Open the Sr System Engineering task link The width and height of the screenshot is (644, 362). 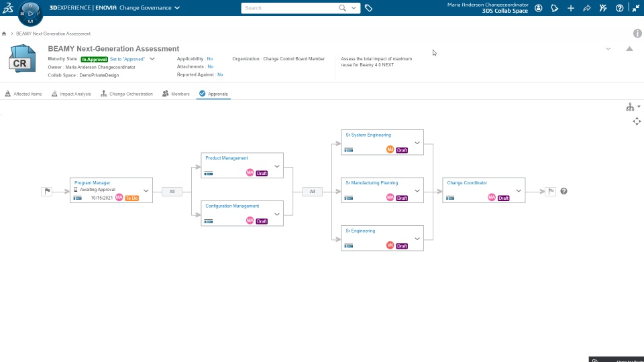pyautogui.click(x=368, y=135)
